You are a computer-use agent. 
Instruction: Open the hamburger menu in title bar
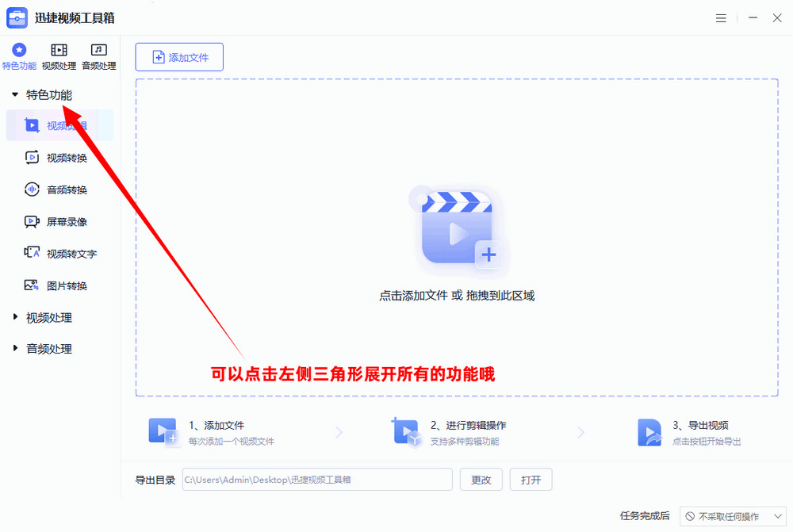click(721, 18)
